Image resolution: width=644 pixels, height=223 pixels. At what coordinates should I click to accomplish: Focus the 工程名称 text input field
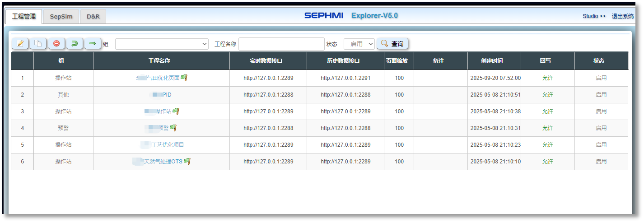point(281,44)
